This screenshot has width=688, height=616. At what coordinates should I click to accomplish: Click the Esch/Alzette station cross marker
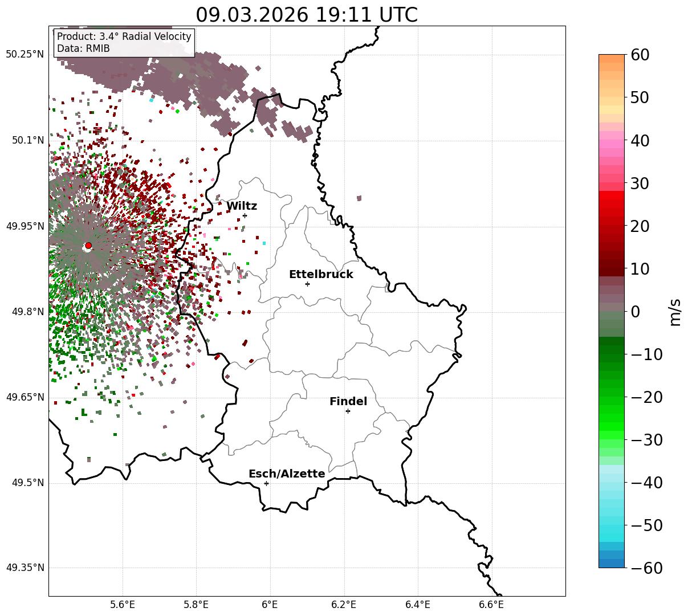(x=266, y=483)
